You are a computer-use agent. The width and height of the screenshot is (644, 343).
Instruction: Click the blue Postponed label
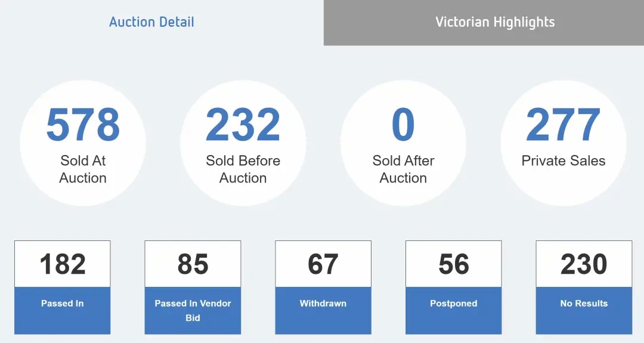click(x=453, y=304)
